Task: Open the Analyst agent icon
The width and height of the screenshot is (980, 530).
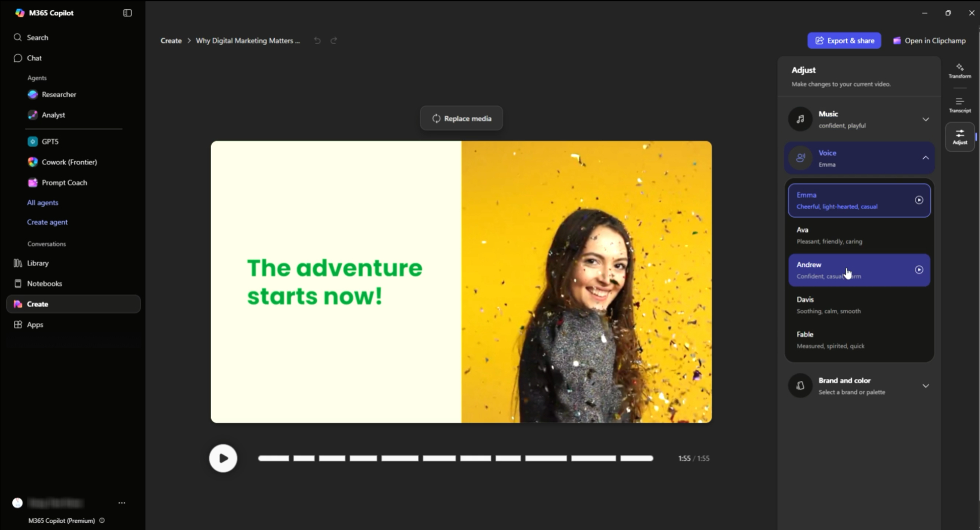Action: [x=33, y=115]
